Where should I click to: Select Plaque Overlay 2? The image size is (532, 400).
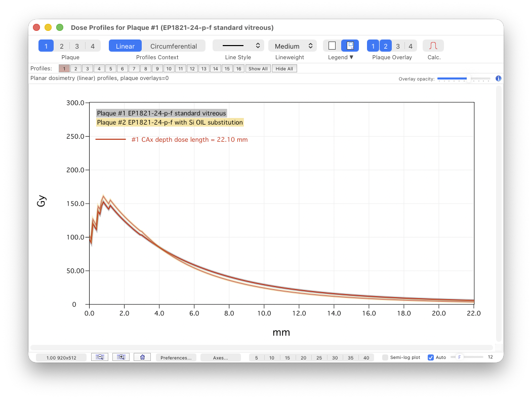pos(385,46)
